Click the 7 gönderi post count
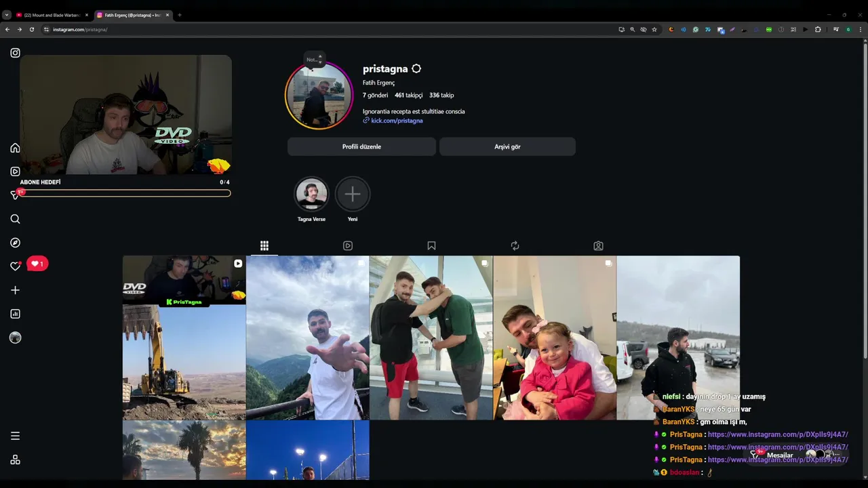 375,96
